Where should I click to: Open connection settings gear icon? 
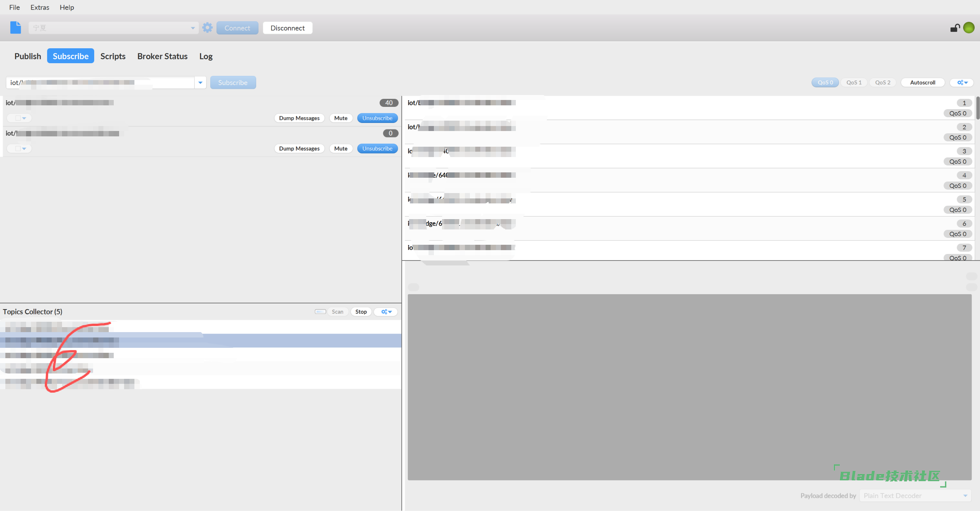[207, 28]
